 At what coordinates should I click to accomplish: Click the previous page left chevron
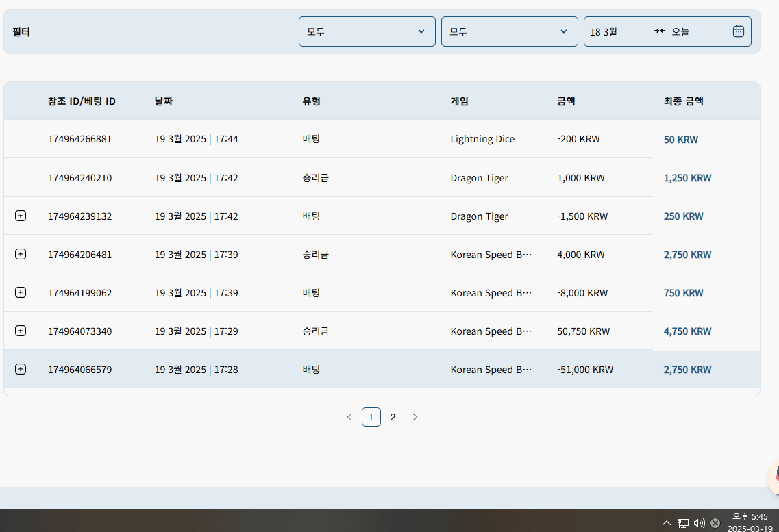349,417
